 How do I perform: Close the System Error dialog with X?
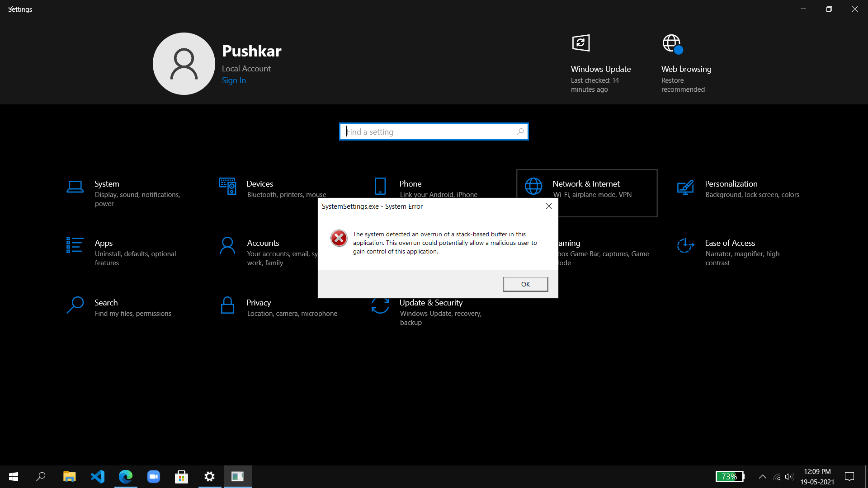[x=548, y=206]
